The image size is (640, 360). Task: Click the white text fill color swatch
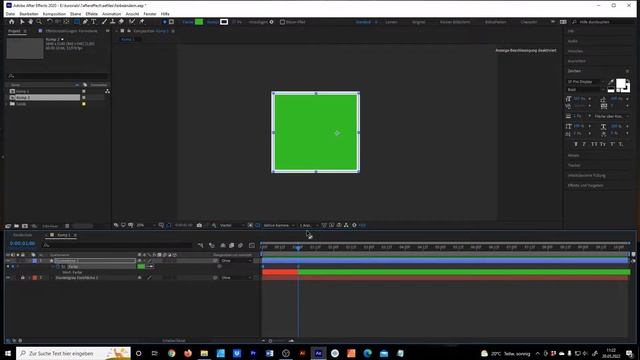(x=620, y=83)
